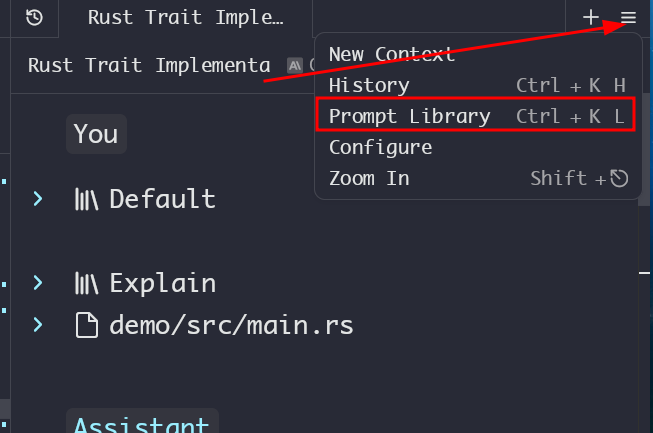Click the library icon beside Explain
Image resolution: width=653 pixels, height=433 pixels.
click(87, 283)
